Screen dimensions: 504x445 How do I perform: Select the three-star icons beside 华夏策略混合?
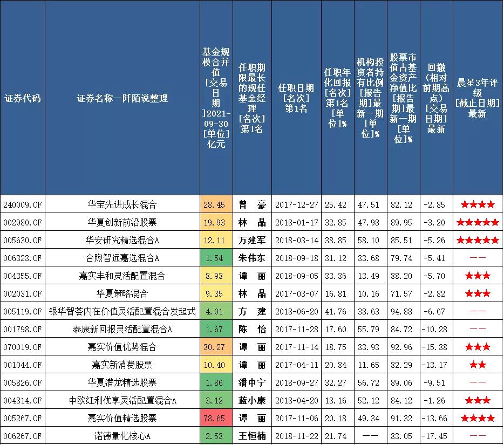[477, 293]
